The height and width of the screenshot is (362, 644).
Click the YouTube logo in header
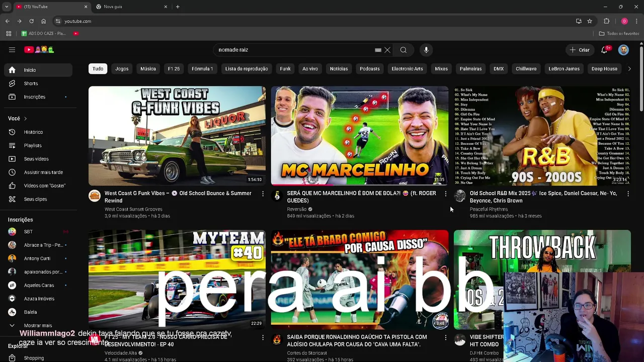pyautogui.click(x=39, y=50)
